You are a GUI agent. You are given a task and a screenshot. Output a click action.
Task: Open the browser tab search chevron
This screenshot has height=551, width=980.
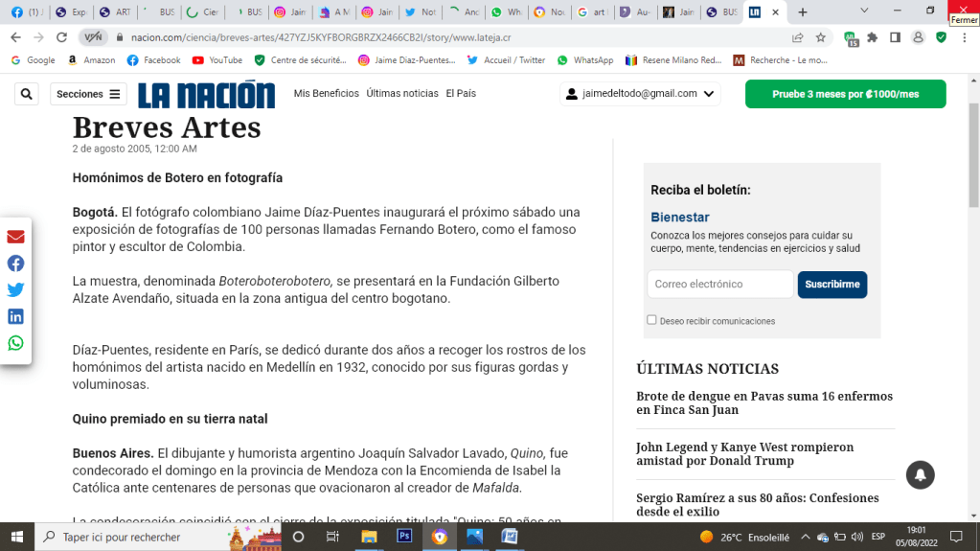click(x=865, y=11)
